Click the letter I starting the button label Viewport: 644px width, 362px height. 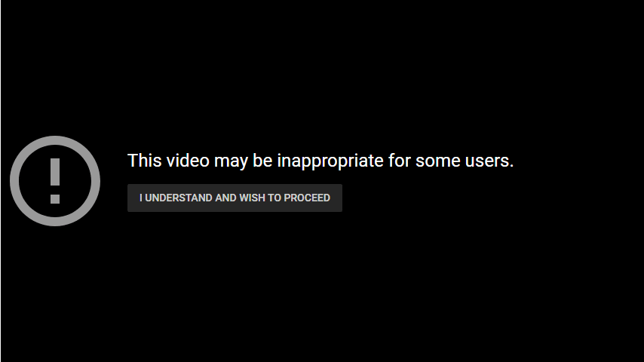[x=141, y=198]
